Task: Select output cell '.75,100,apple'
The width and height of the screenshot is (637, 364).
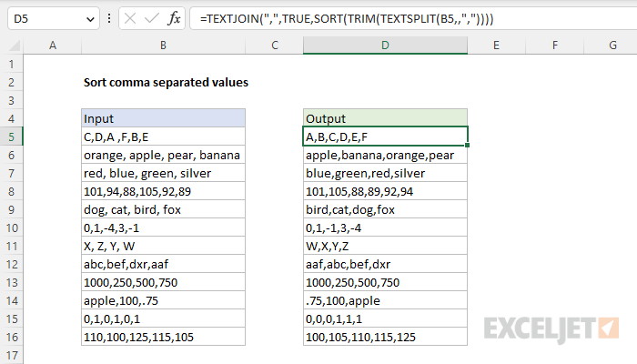Action: 385,300
